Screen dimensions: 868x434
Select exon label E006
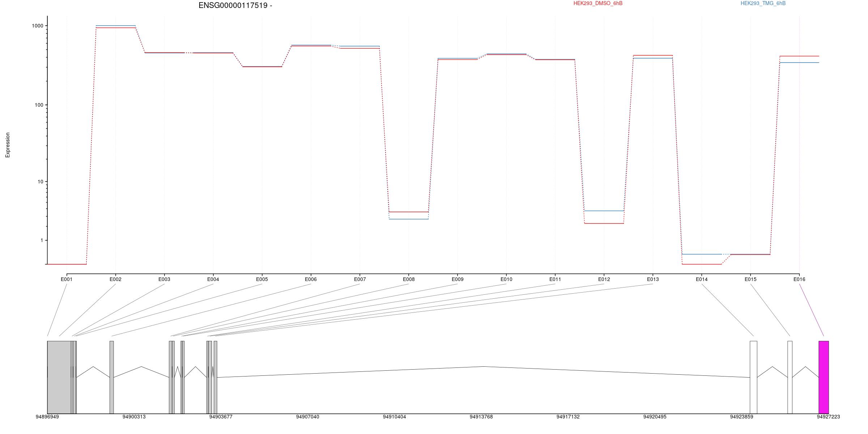[x=311, y=279]
